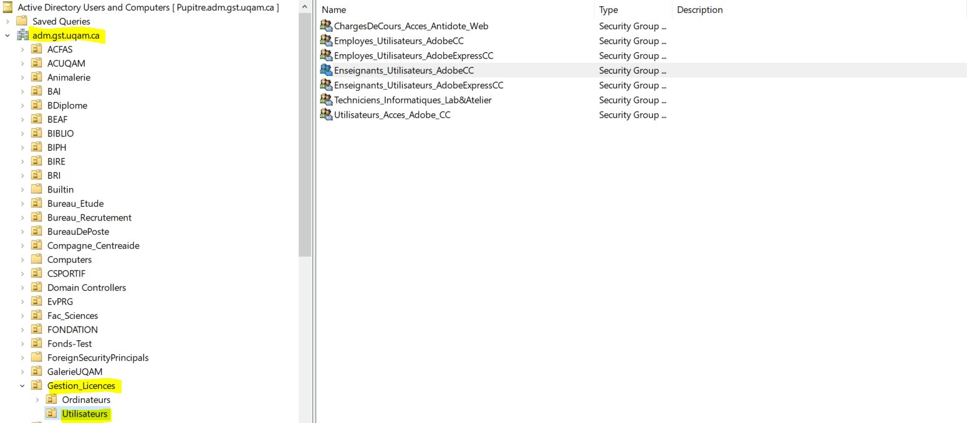Expand the BAI tree node
The height and width of the screenshot is (423, 980).
pyautogui.click(x=22, y=92)
